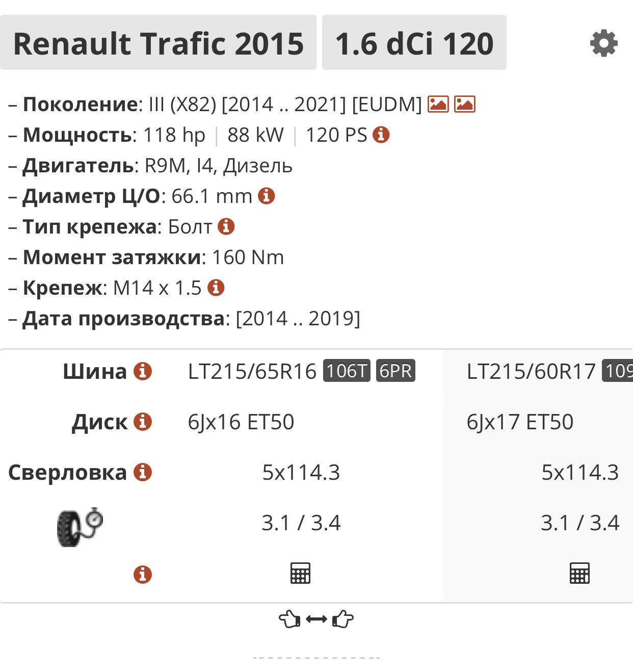Click info icon beside Сверловка label
Screen dimensions: 633x672
click(143, 472)
